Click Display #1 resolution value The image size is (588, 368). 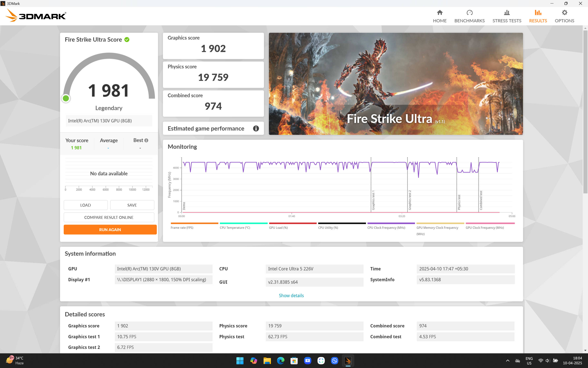(x=164, y=280)
